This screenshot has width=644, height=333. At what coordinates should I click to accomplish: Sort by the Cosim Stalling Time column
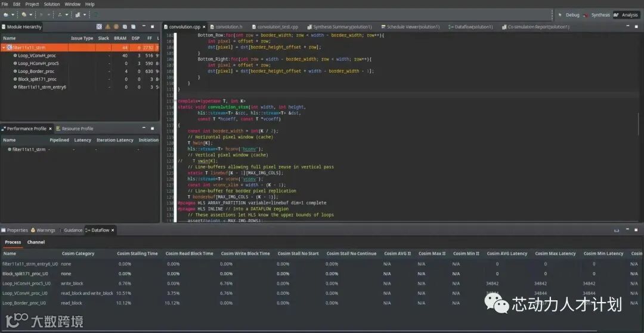pos(137,254)
